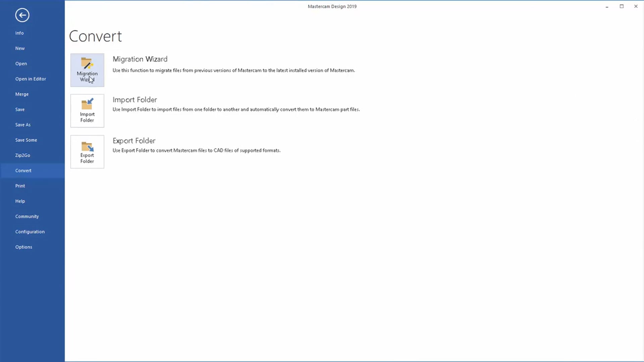644x362 pixels.
Task: Expand the Print settings option
Action: [20, 186]
